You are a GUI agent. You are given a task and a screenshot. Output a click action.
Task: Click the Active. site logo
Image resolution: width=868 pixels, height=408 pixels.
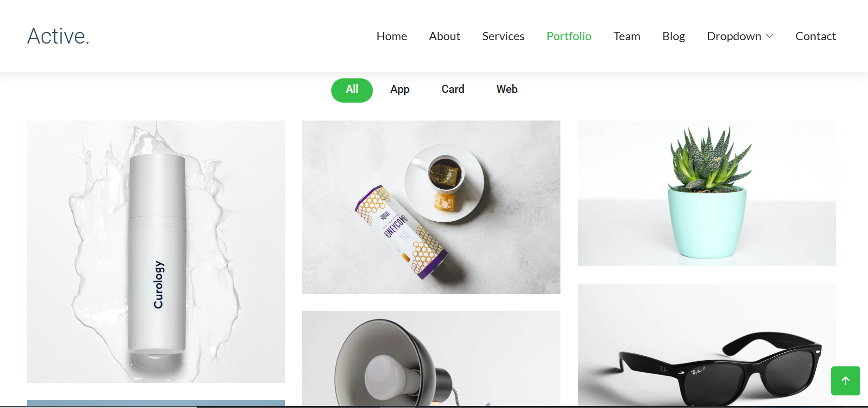coord(59,36)
